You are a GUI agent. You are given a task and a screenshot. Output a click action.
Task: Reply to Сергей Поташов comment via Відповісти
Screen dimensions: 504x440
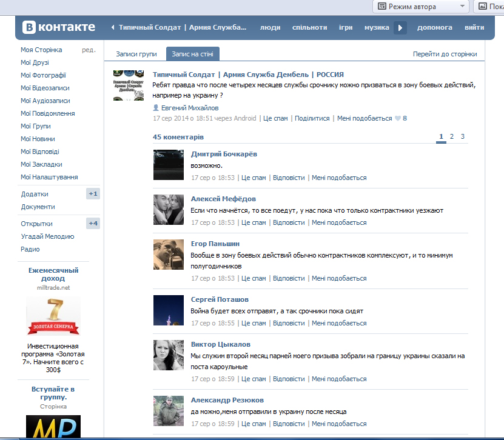click(289, 324)
